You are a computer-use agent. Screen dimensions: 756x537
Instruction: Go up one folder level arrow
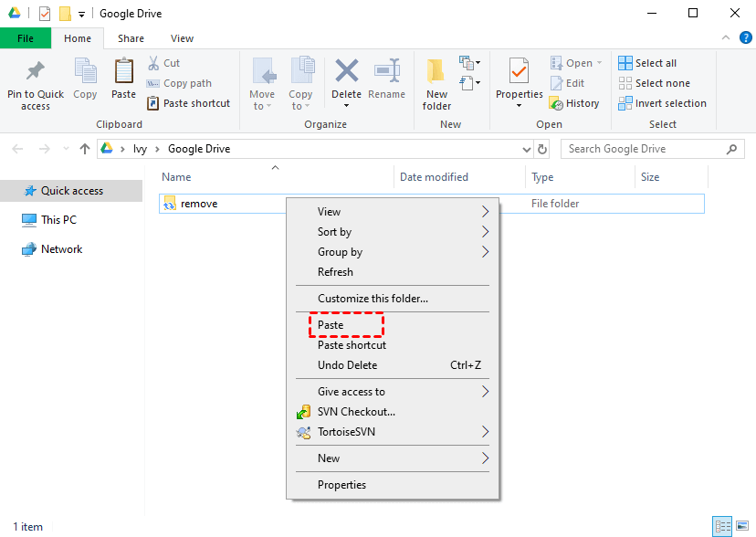(85, 149)
